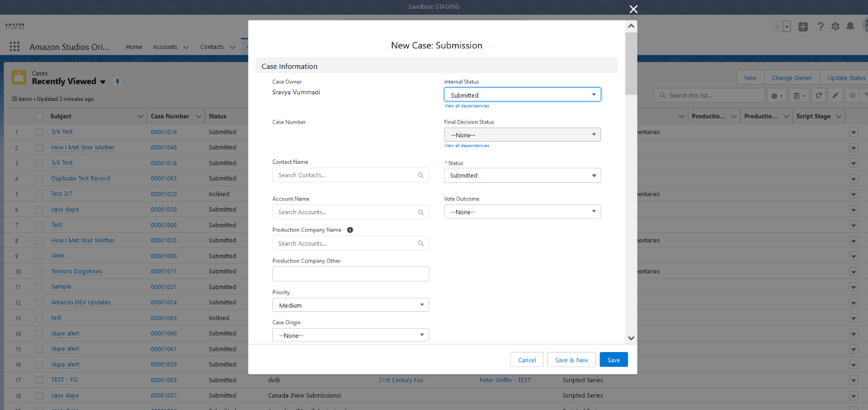Expand the Contacts tab chevron menu

click(232, 47)
